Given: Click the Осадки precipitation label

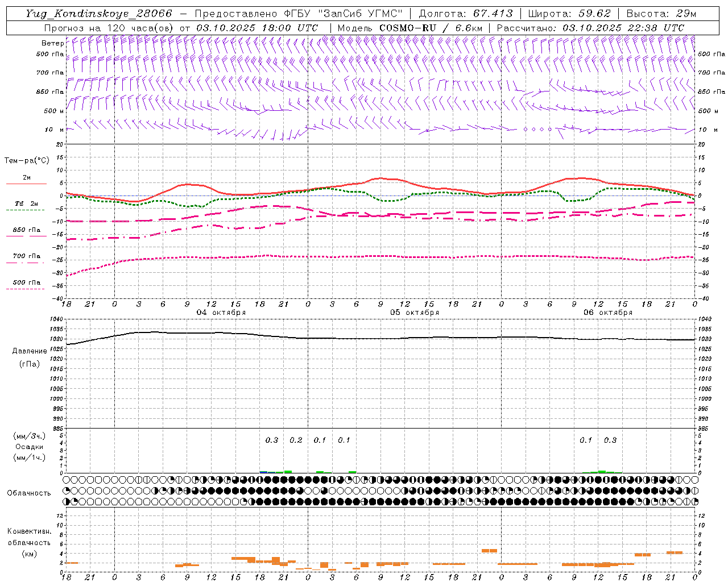Looking at the screenshot, I should pyautogui.click(x=30, y=447).
